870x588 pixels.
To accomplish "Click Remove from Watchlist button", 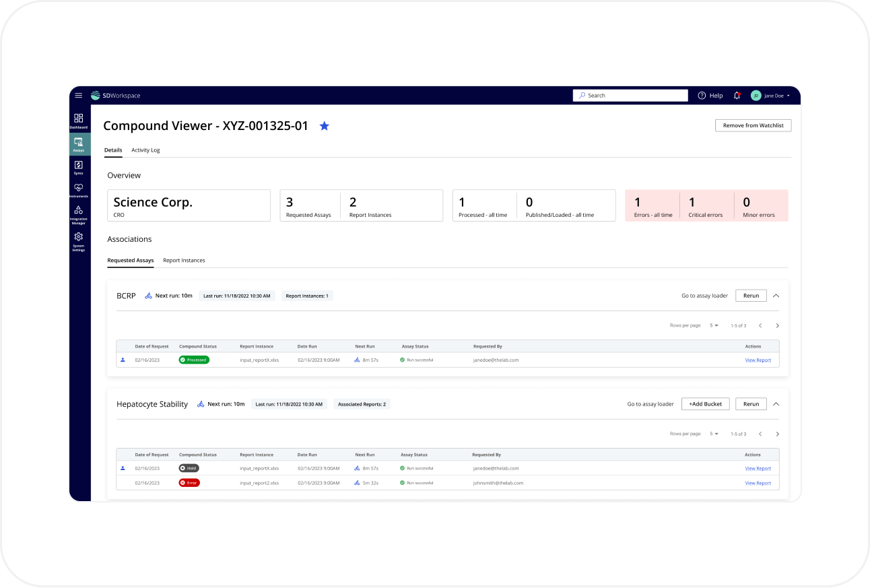I will 753,125.
